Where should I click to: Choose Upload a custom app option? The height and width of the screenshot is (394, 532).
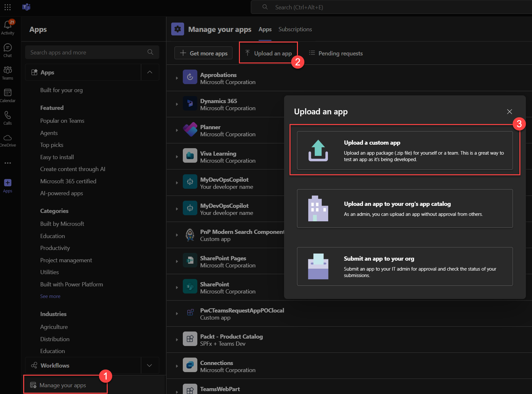point(405,150)
